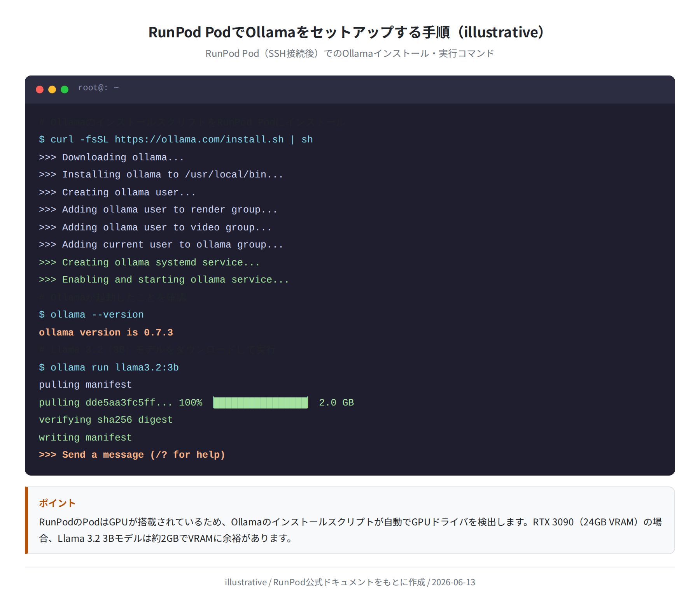700x604 pixels.
Task: Select 'Adding ollama user to render group...' line
Action: (x=158, y=209)
